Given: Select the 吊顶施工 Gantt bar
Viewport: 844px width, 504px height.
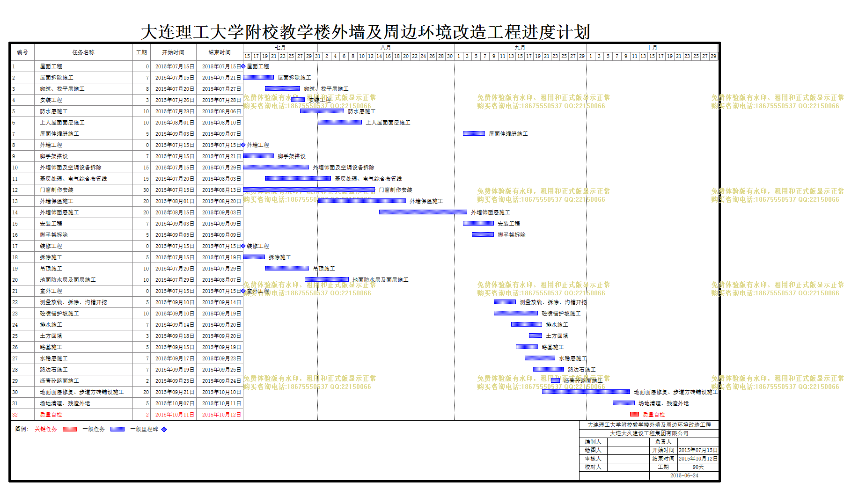Looking at the screenshot, I should coord(287,268).
